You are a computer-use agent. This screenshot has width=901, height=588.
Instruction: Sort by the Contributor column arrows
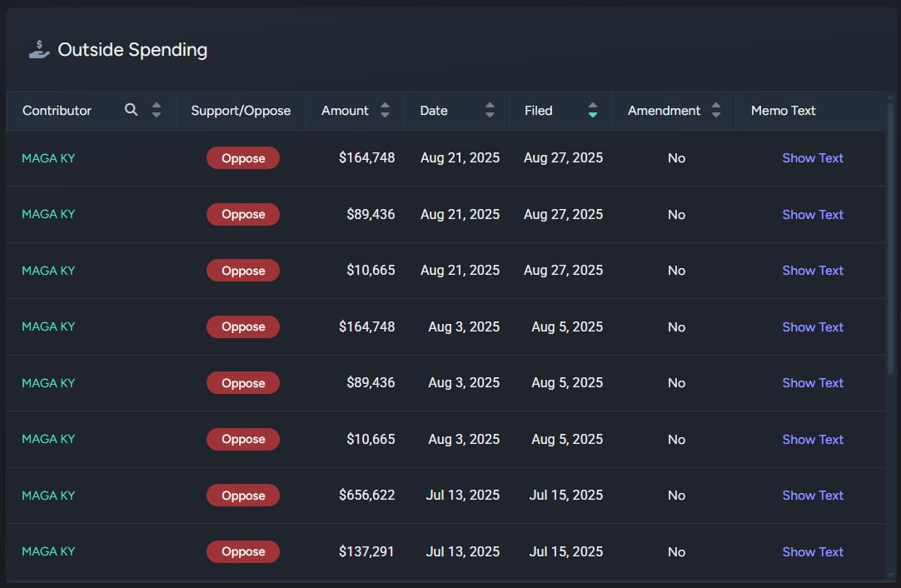[x=157, y=111]
